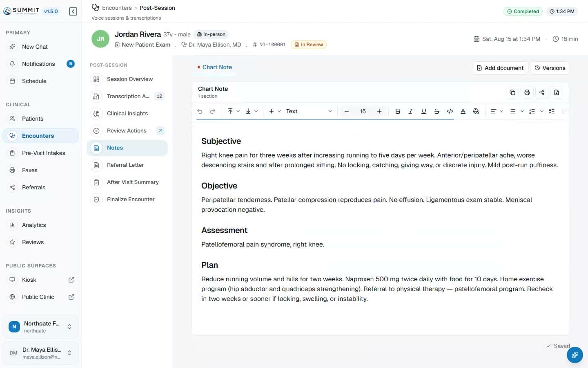
Task: Click the Assessment heading in note
Action: 224,230
